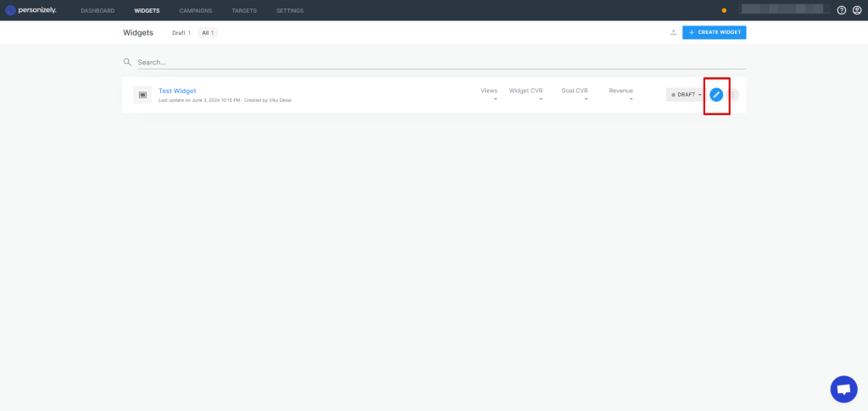The width and height of the screenshot is (868, 411).
Task: Open the user account profile icon
Action: [857, 10]
